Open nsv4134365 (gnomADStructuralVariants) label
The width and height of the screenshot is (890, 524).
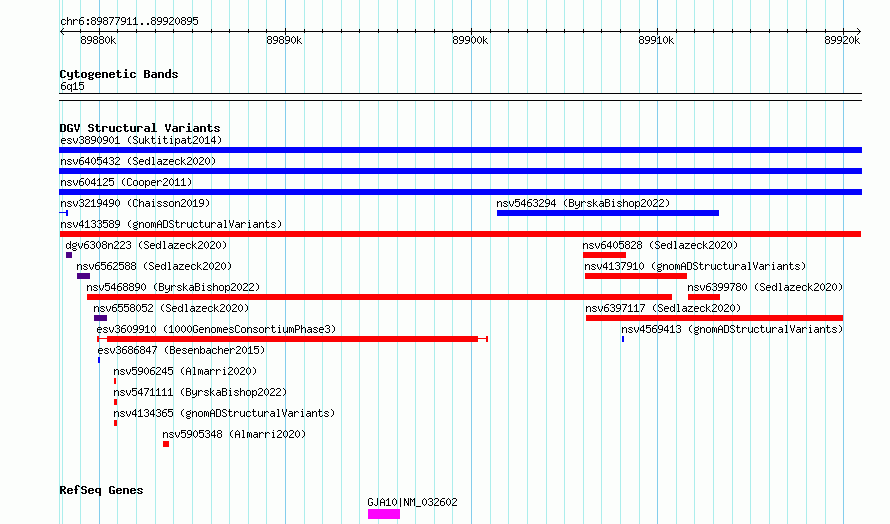[224, 413]
